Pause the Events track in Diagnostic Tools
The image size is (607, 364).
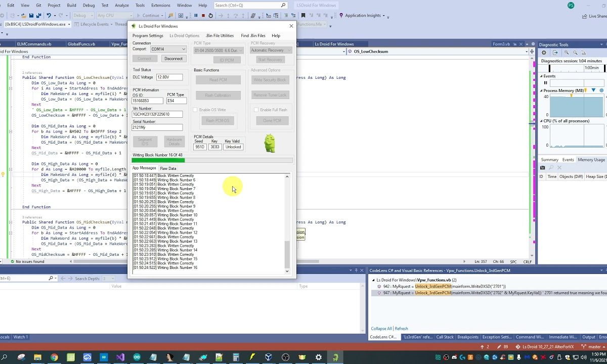click(x=545, y=83)
